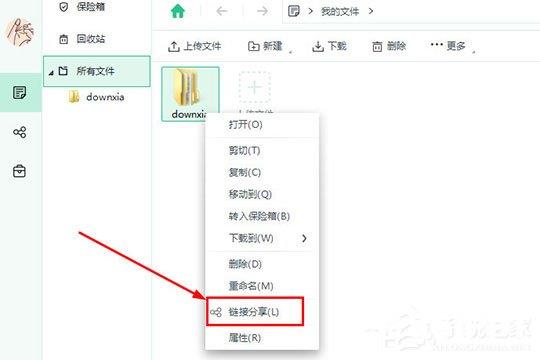This screenshot has width=540, height=360.
Task: Click the user avatar picture
Action: [x=20, y=33]
